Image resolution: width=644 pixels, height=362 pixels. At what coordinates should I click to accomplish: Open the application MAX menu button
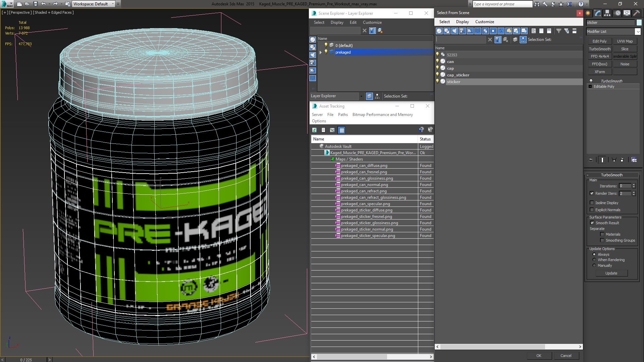click(x=7, y=4)
